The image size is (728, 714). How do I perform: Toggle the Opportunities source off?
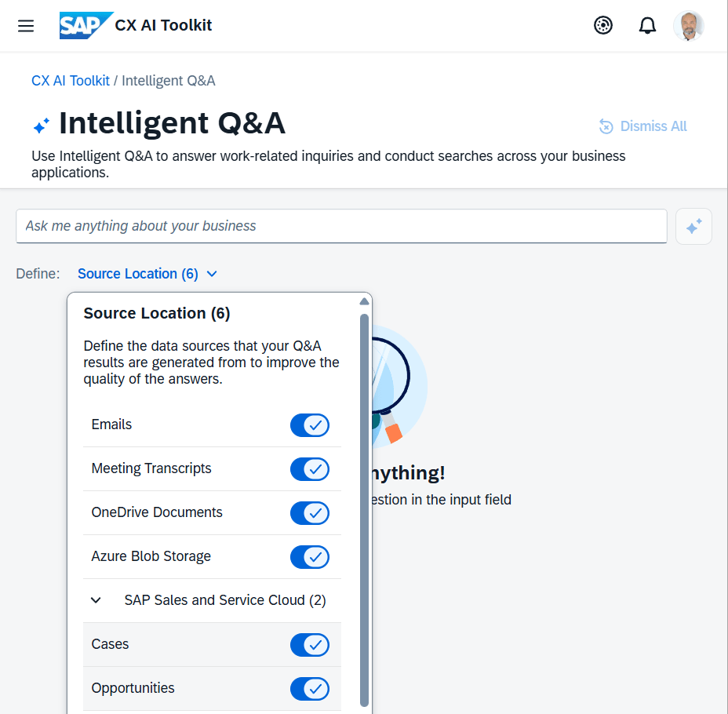tap(310, 689)
